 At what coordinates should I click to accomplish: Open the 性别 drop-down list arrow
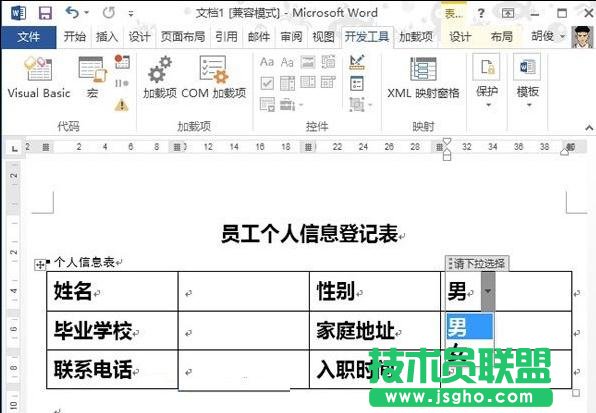[x=488, y=291]
